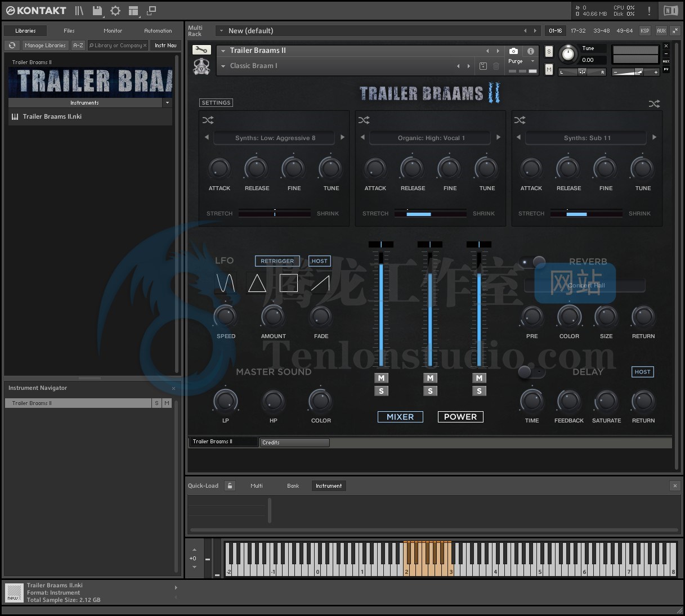Click the refresh libraries icon
Screen dimensions: 685x616
point(12,46)
